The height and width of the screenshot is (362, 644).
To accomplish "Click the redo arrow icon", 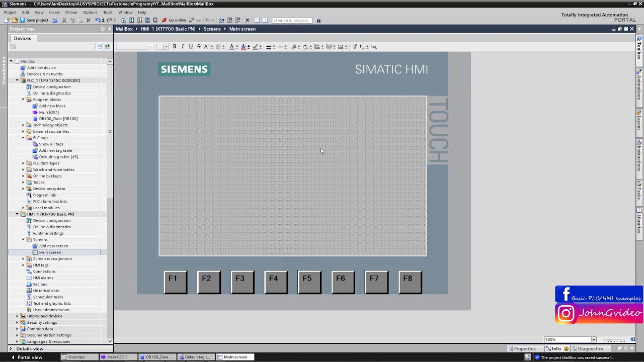I will click(x=109, y=20).
